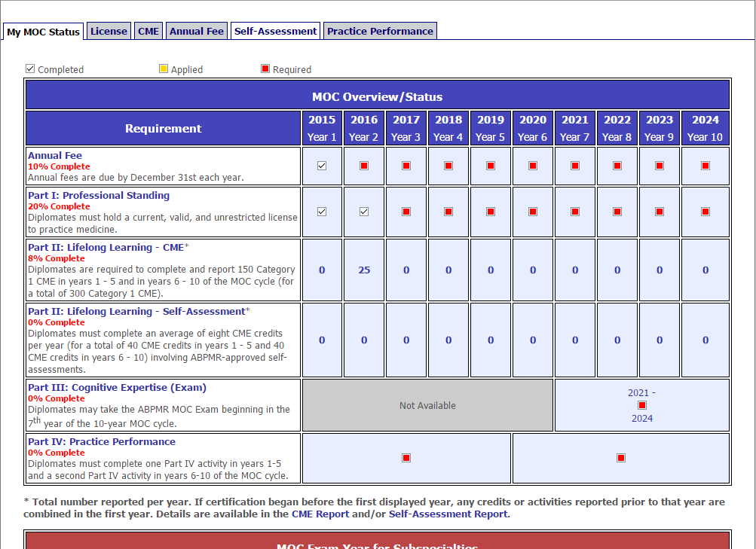Click the 10% Complete Annual Fee text

click(x=59, y=166)
